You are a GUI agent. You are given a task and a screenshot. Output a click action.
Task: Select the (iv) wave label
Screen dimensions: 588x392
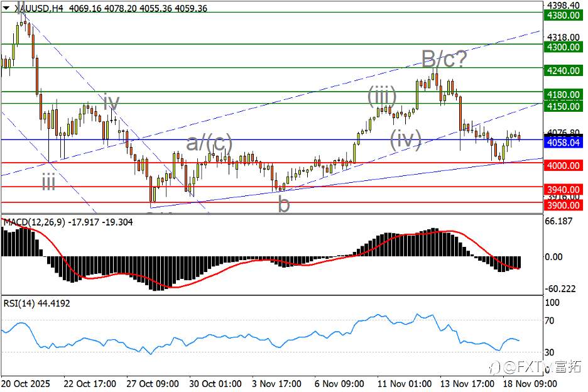tap(406, 139)
